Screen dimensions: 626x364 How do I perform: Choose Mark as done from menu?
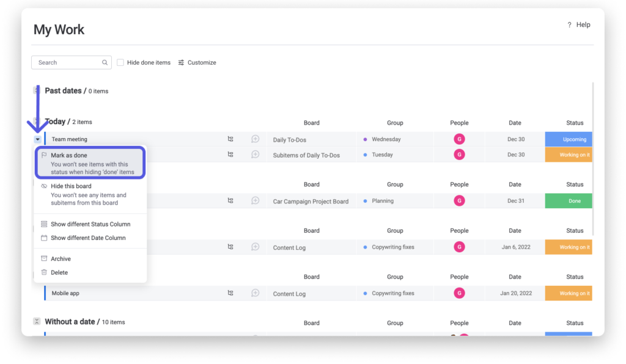[68, 156]
